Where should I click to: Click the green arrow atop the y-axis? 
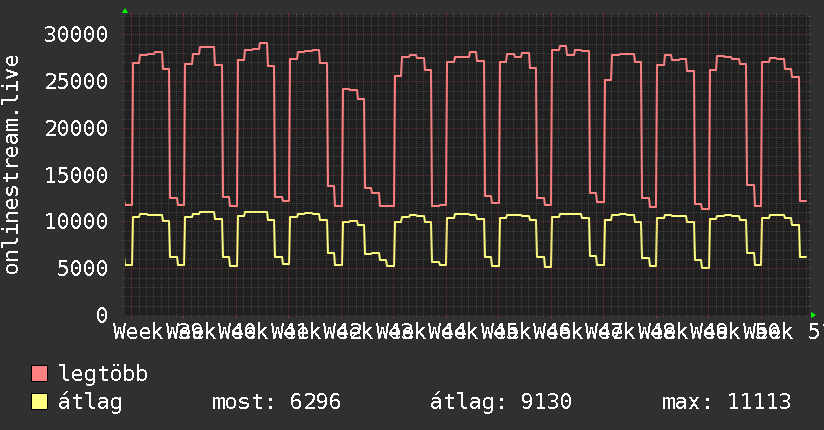coord(125,11)
